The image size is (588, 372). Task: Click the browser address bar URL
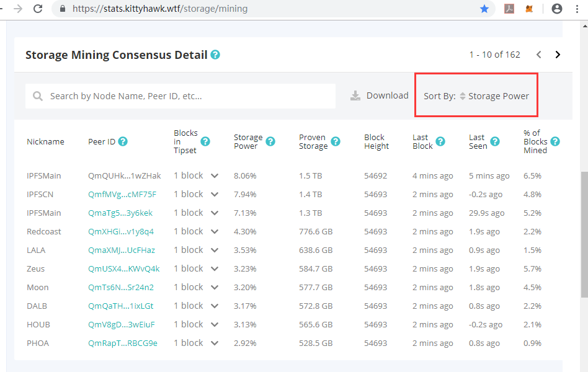(160, 9)
